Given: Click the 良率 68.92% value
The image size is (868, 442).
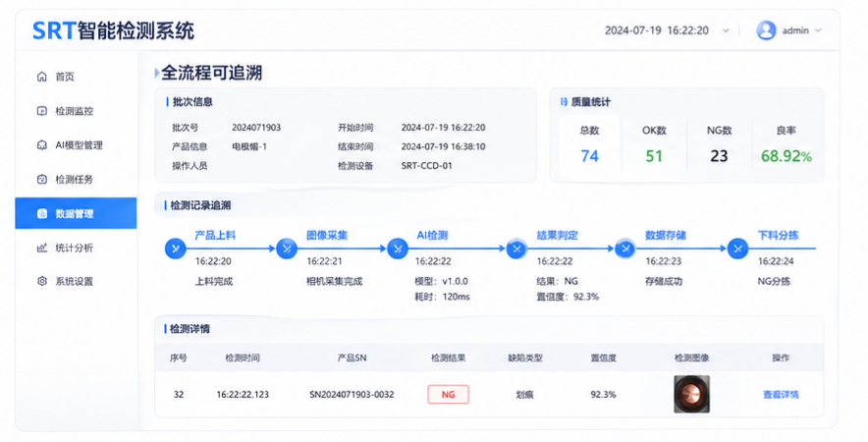Looking at the screenshot, I should 787,156.
